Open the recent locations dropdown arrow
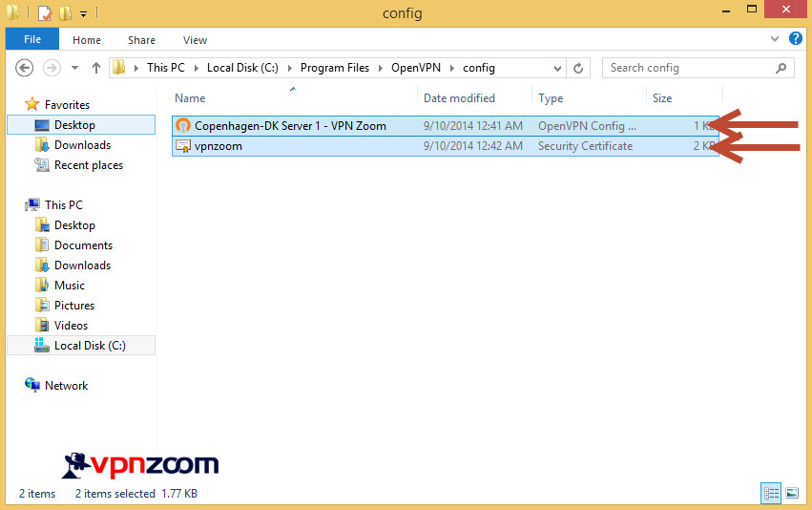Viewport: 812px width, 510px height. click(x=74, y=68)
